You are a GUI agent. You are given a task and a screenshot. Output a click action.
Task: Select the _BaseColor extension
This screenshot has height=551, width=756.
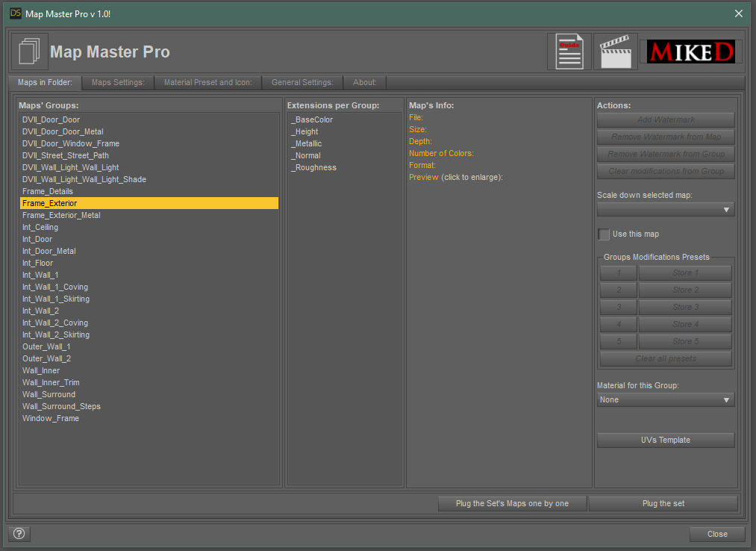coord(344,119)
